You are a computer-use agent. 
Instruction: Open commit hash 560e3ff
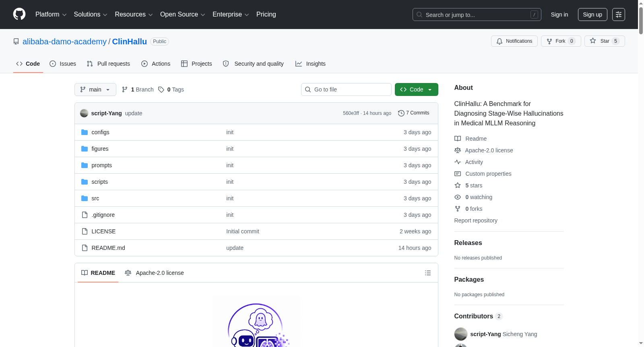pyautogui.click(x=351, y=113)
